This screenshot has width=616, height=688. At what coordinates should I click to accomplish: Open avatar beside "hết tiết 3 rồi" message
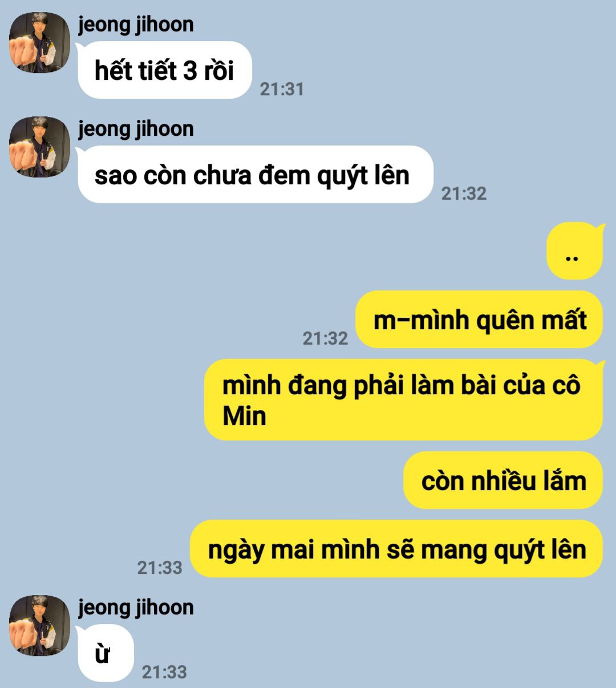[39, 43]
